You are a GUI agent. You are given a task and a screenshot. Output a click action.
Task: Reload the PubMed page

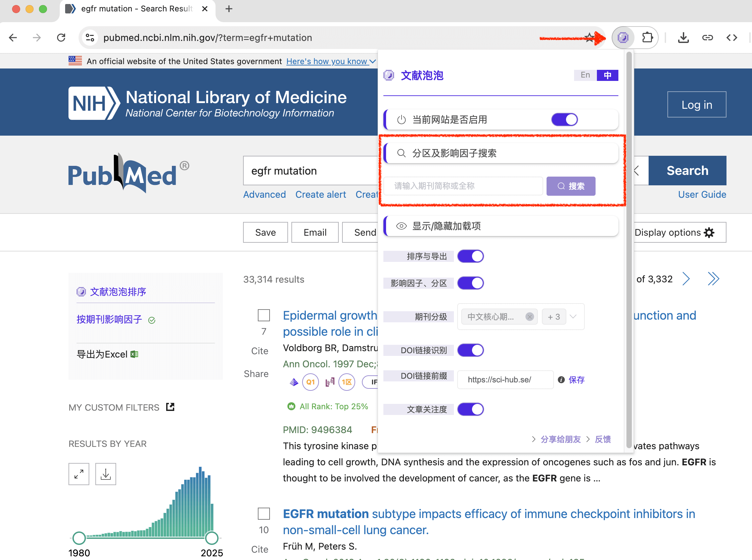[61, 38]
